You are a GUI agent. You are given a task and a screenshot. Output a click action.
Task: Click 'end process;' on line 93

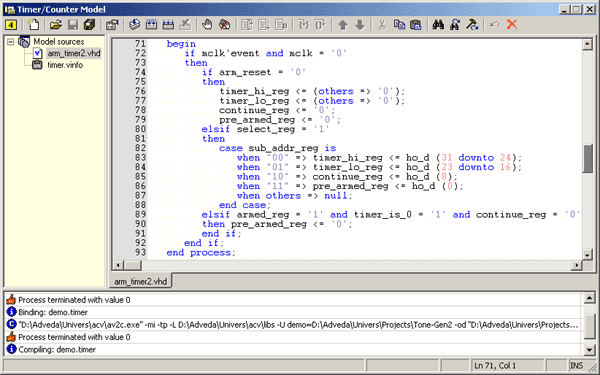coord(201,253)
